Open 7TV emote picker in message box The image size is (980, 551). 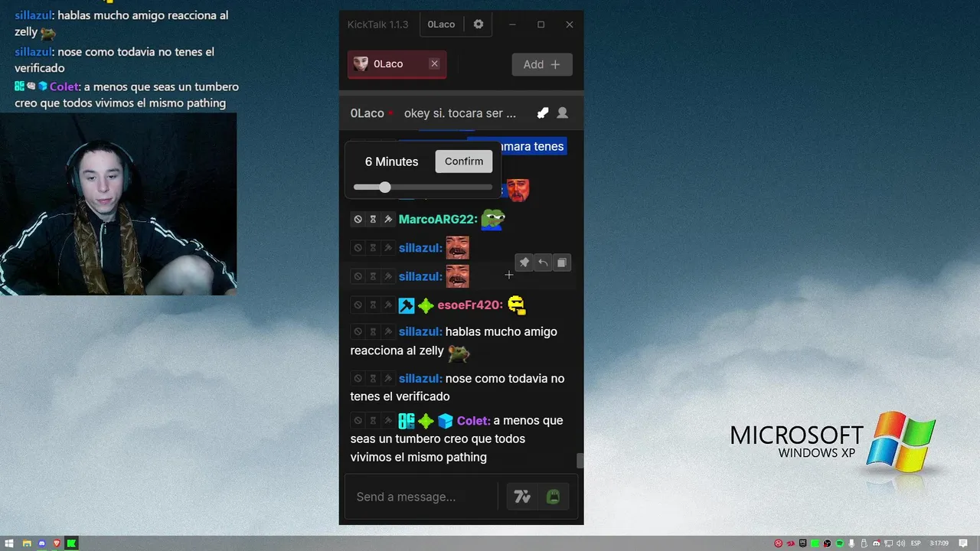click(x=522, y=497)
